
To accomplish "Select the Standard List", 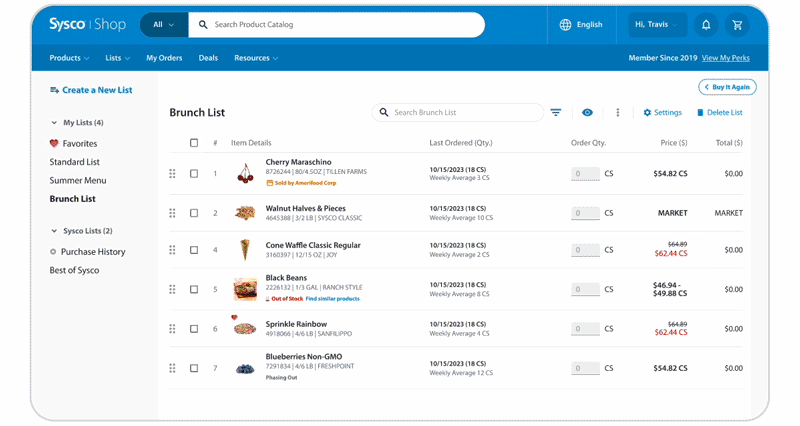I will [74, 162].
